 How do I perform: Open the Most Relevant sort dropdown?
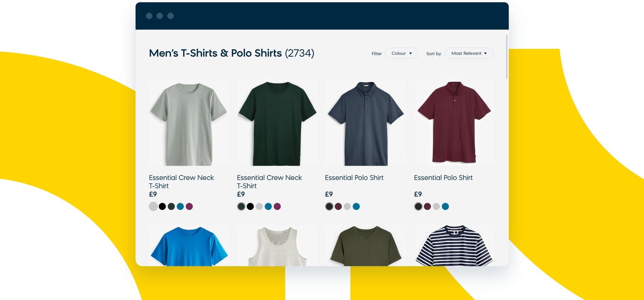[469, 53]
